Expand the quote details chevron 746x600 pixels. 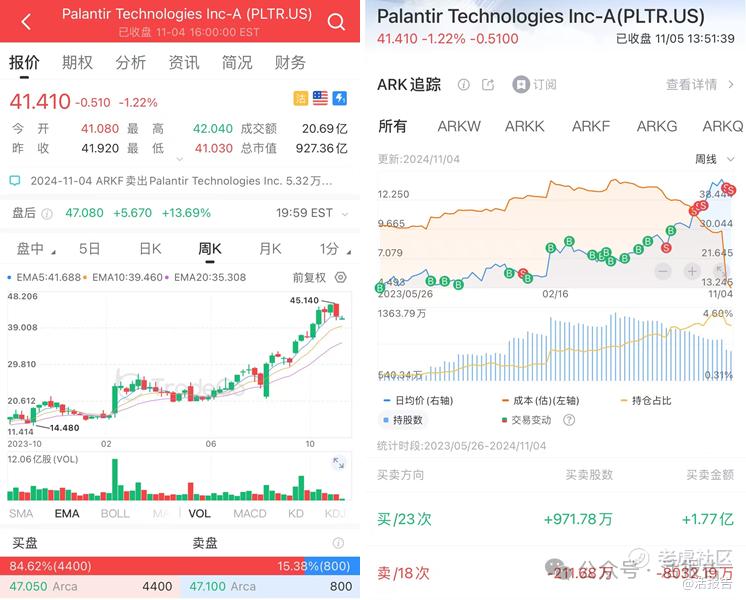[x=179, y=159]
